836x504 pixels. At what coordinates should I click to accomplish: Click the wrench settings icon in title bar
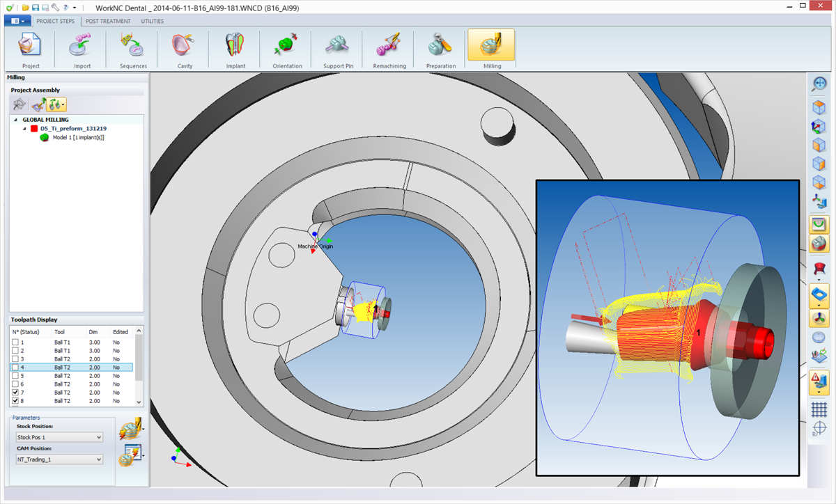tap(54, 7)
